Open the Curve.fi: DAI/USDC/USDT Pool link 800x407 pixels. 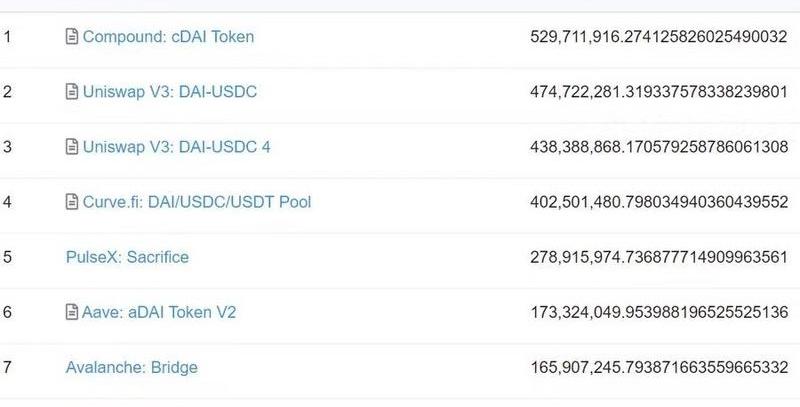click(197, 202)
